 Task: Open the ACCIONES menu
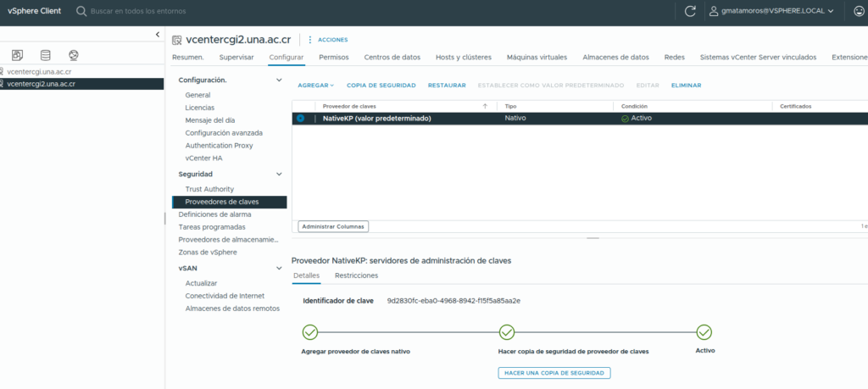pyautogui.click(x=327, y=40)
